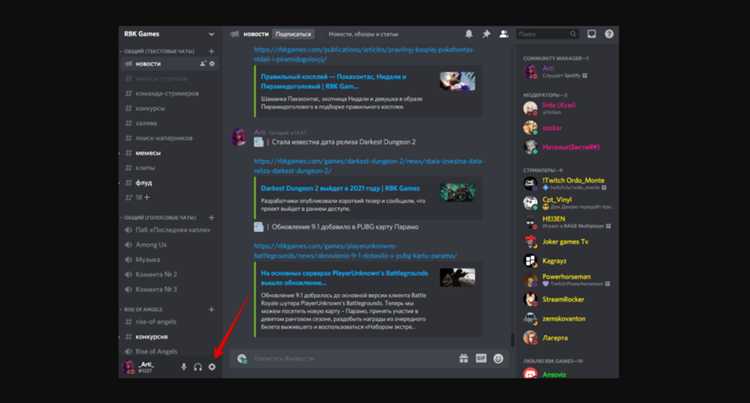Collapse the RISE OF ANGELS category

143,309
